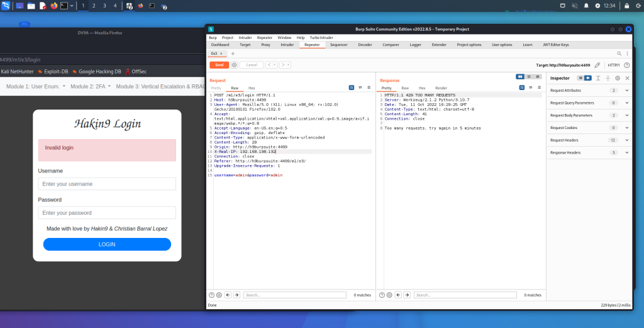This screenshot has height=328, width=644.
Task: Close the Inspector panel
Action: point(627,78)
